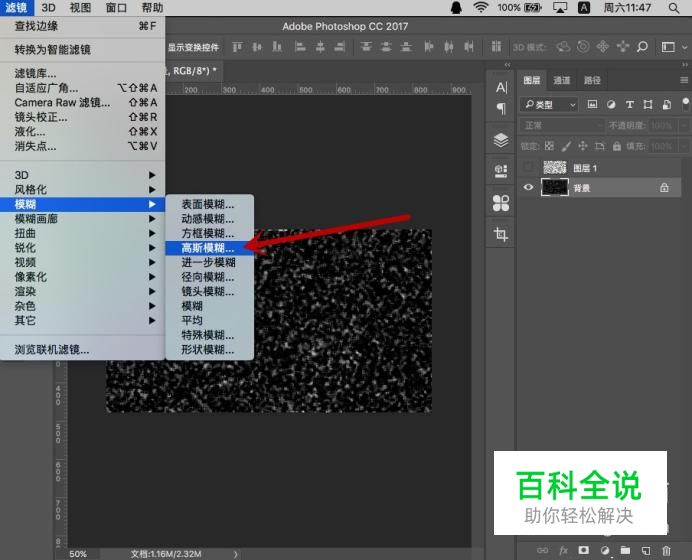Align vertical centers in options bar

tap(257, 47)
